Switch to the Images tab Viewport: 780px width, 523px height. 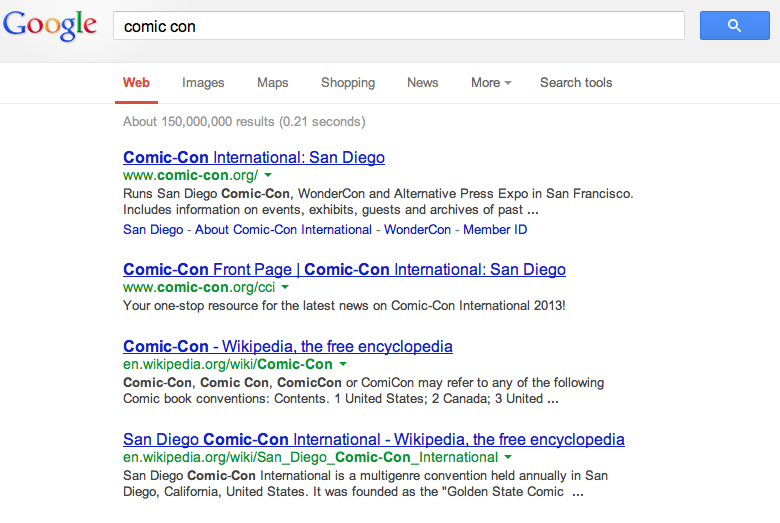click(x=203, y=83)
